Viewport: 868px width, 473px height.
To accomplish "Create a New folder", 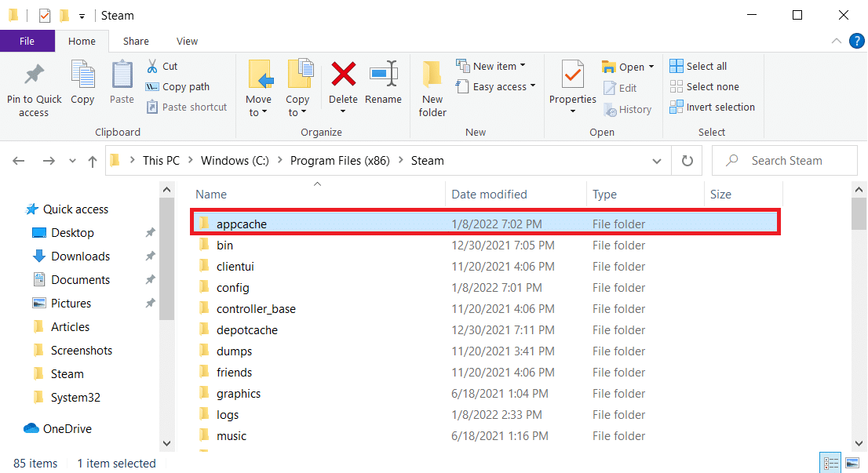I will point(432,89).
